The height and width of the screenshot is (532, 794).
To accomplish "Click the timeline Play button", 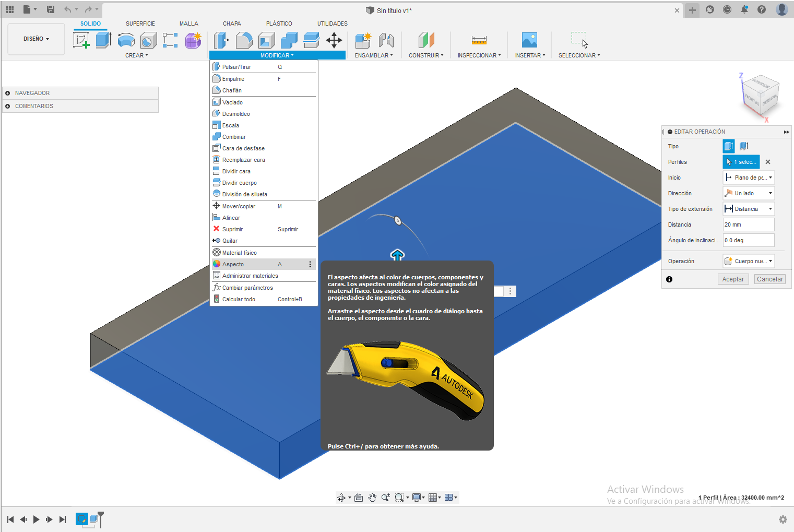I will point(36,519).
